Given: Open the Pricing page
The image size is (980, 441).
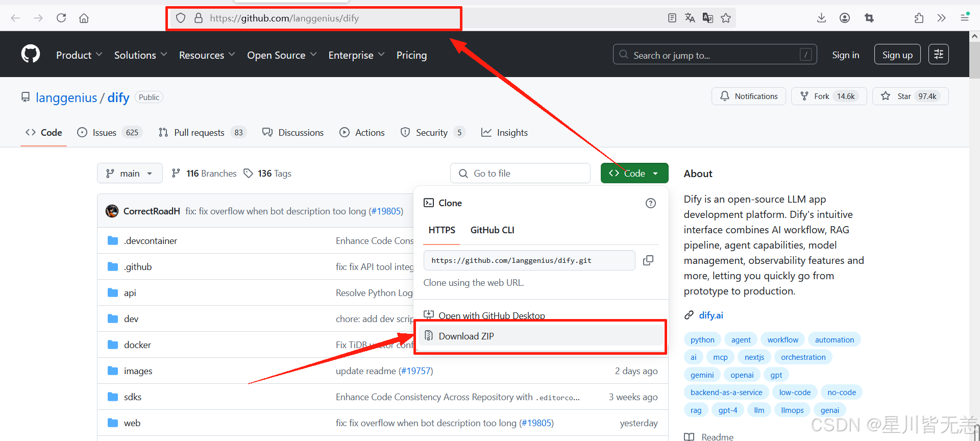Looking at the screenshot, I should (411, 55).
